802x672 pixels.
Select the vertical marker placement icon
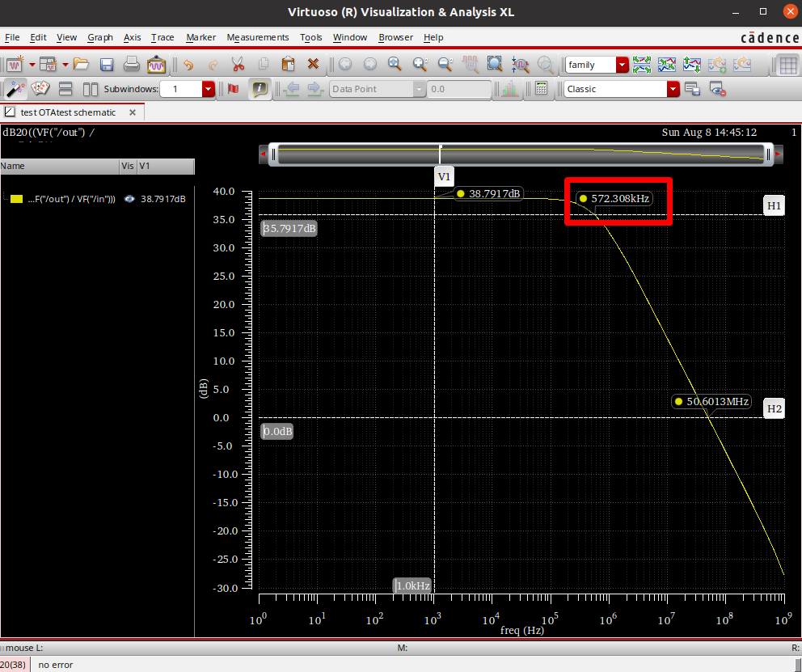pyautogui.click(x=232, y=87)
